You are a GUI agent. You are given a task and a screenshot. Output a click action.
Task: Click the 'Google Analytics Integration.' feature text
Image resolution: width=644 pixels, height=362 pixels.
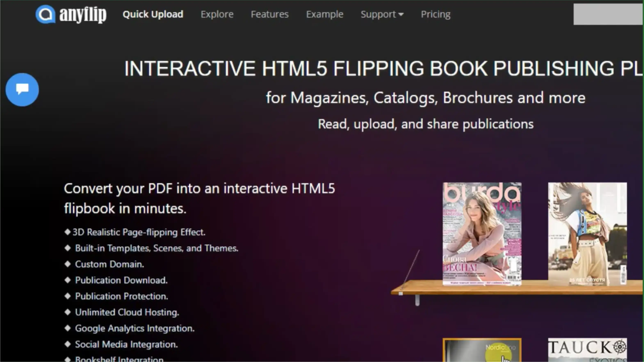(135, 328)
